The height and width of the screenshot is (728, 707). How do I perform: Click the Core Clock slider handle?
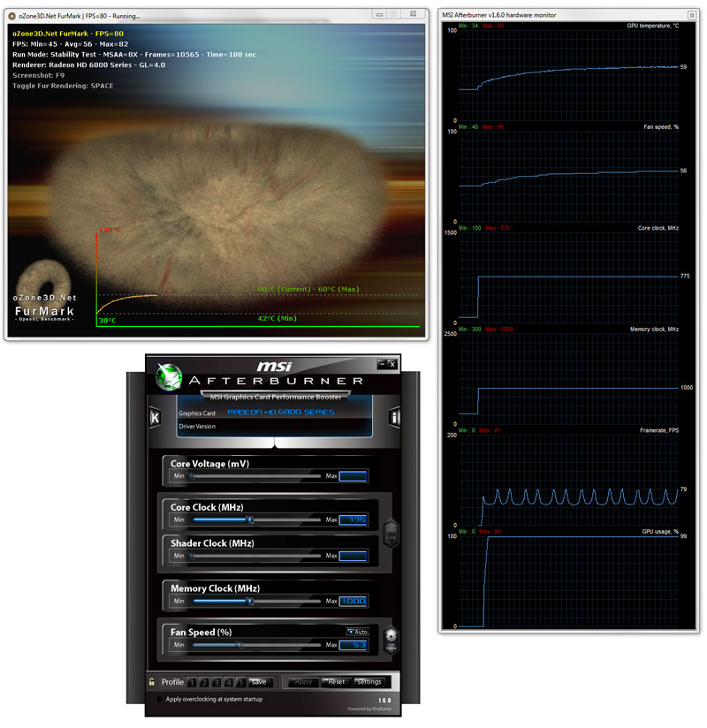click(x=250, y=519)
